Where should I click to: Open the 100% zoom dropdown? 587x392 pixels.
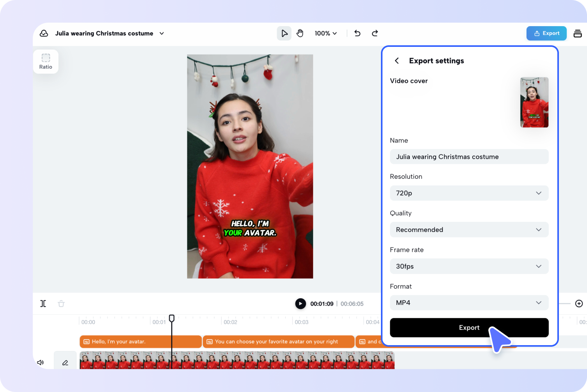pyautogui.click(x=326, y=34)
